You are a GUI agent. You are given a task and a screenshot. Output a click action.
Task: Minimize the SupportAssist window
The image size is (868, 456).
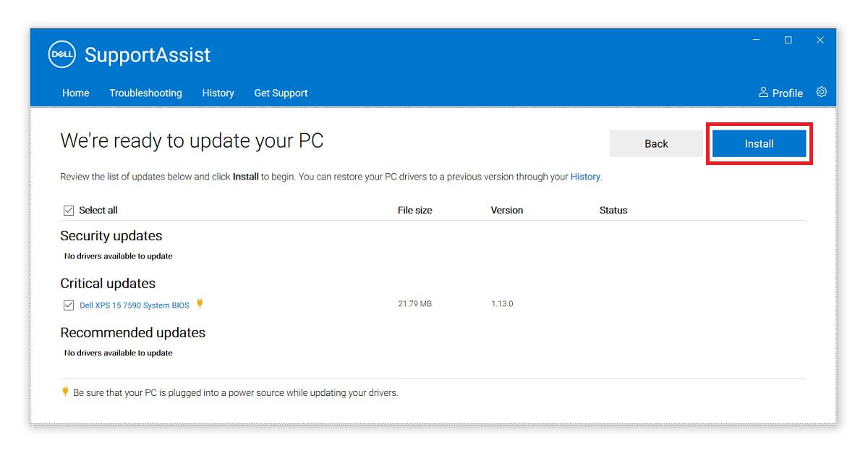(756, 40)
